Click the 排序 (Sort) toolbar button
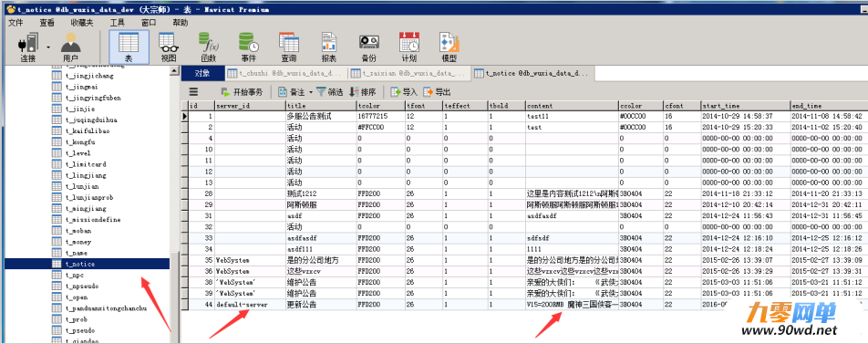 click(363, 92)
